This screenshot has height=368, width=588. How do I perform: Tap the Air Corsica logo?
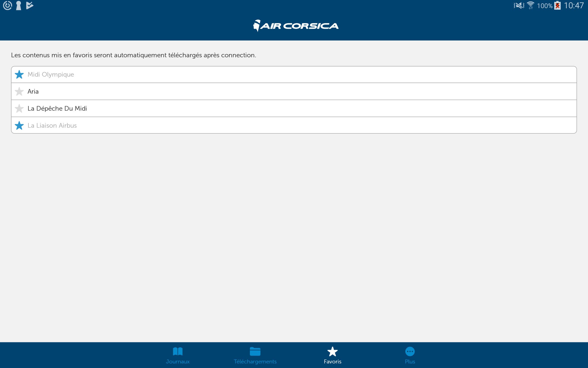pos(296,26)
